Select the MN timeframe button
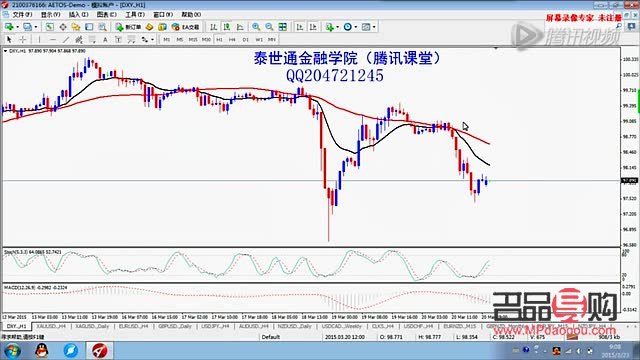This screenshot has height=360, width=640. pyautogui.click(x=272, y=40)
